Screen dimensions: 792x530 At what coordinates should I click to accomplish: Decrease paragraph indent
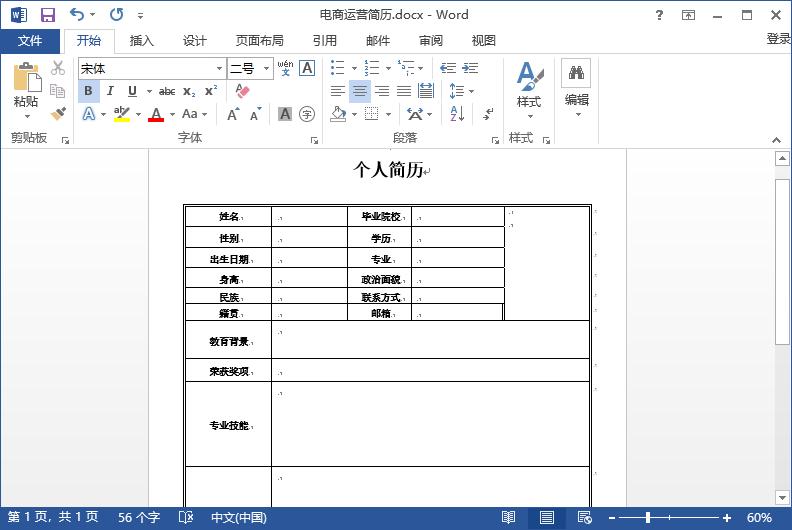(x=448, y=68)
